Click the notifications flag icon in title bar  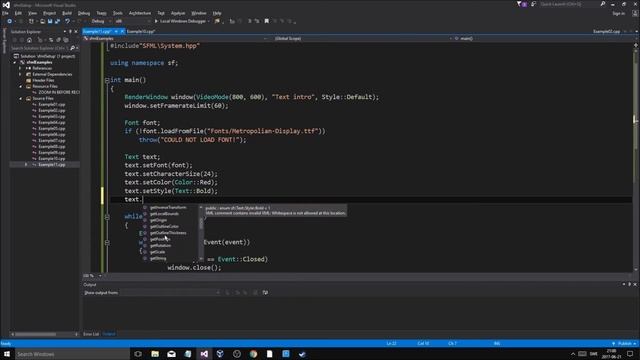pos(521,4)
